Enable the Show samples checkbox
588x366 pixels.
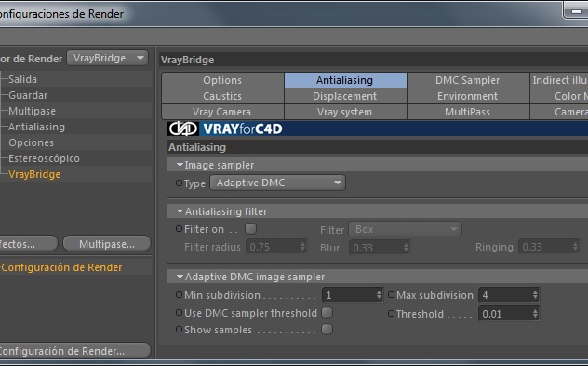coord(327,329)
